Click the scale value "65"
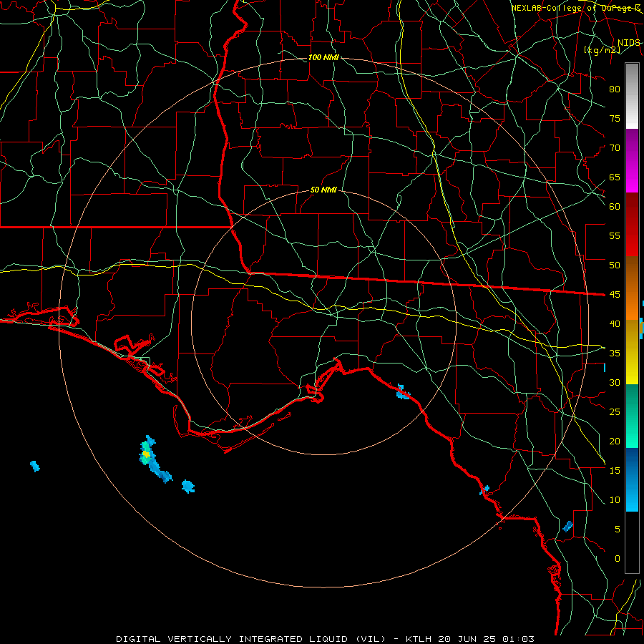This screenshot has width=644, height=644. [615, 177]
